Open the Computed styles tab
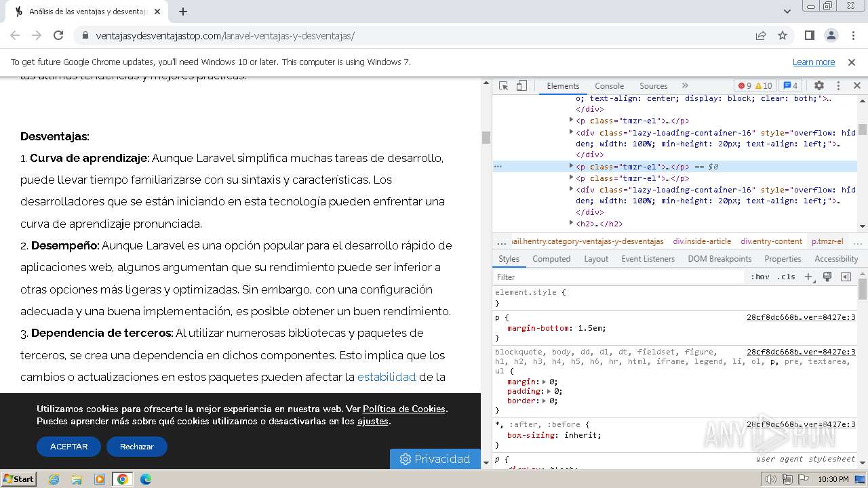Viewport: 868px width, 488px height. tap(551, 259)
